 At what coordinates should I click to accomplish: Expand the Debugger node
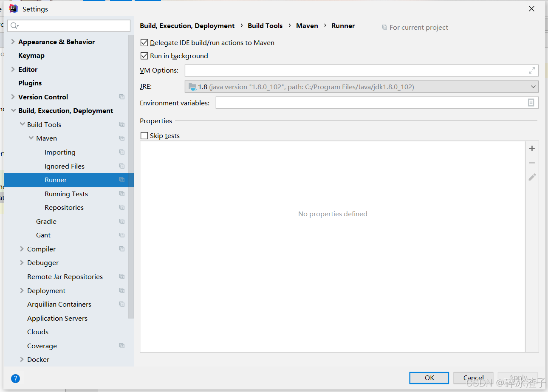[x=22, y=263]
